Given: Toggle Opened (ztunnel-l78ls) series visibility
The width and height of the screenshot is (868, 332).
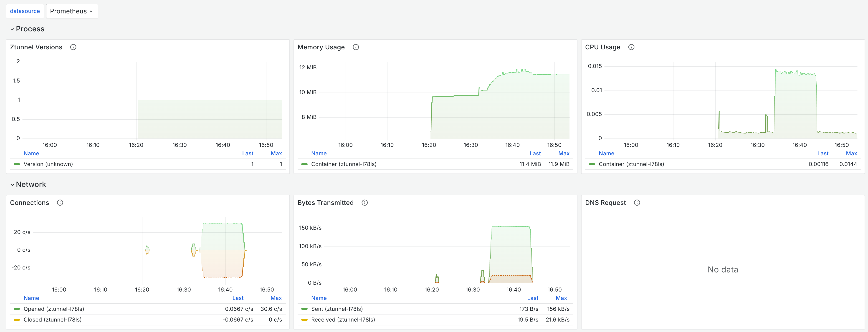Looking at the screenshot, I should click(x=53, y=309).
